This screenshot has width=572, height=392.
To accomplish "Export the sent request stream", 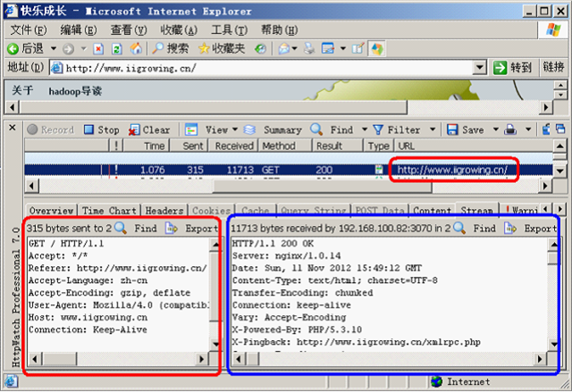I will [191, 229].
